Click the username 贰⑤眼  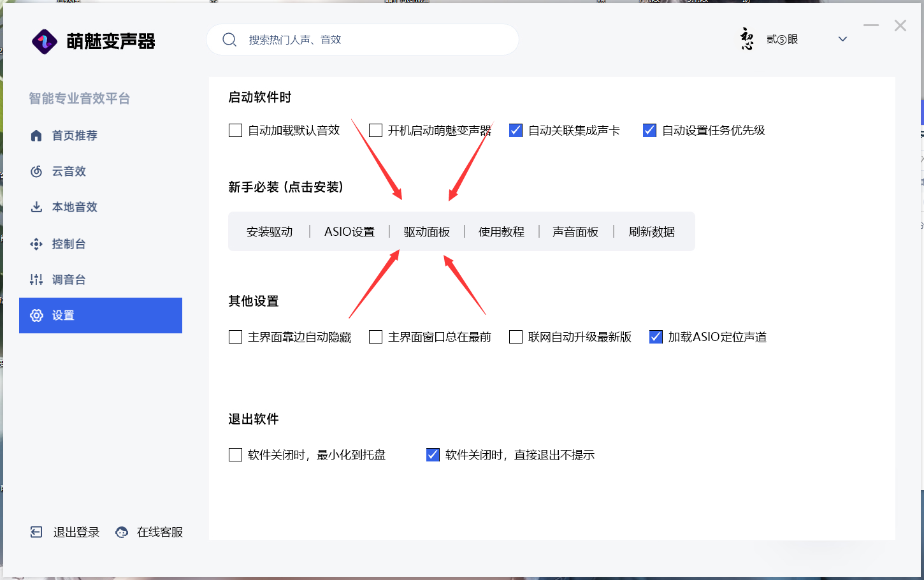click(x=782, y=40)
